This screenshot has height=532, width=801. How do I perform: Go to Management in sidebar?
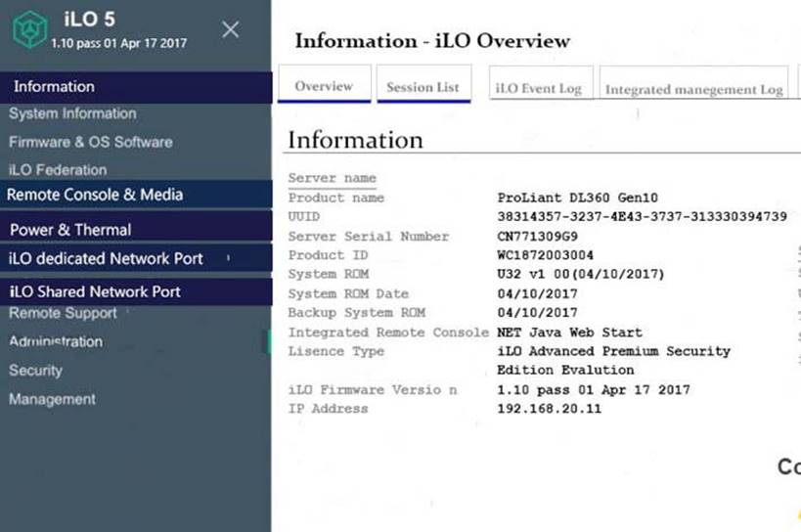(x=52, y=399)
